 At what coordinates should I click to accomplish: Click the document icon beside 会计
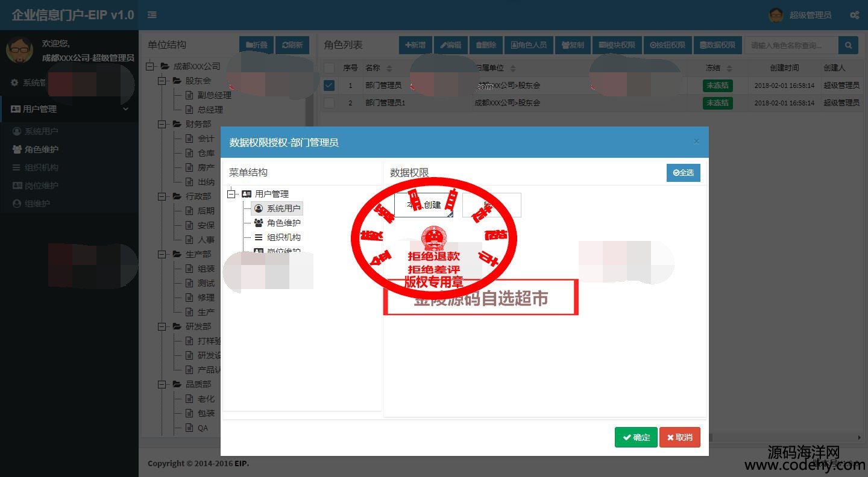coord(189,139)
